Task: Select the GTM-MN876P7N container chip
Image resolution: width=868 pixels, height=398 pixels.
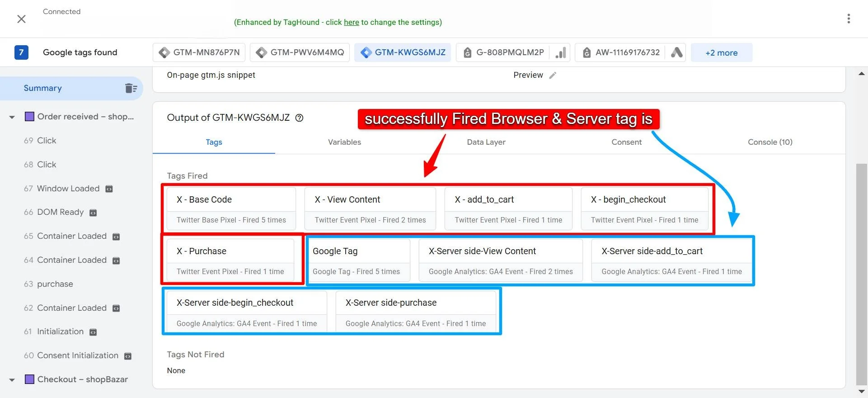Action: [x=199, y=52]
